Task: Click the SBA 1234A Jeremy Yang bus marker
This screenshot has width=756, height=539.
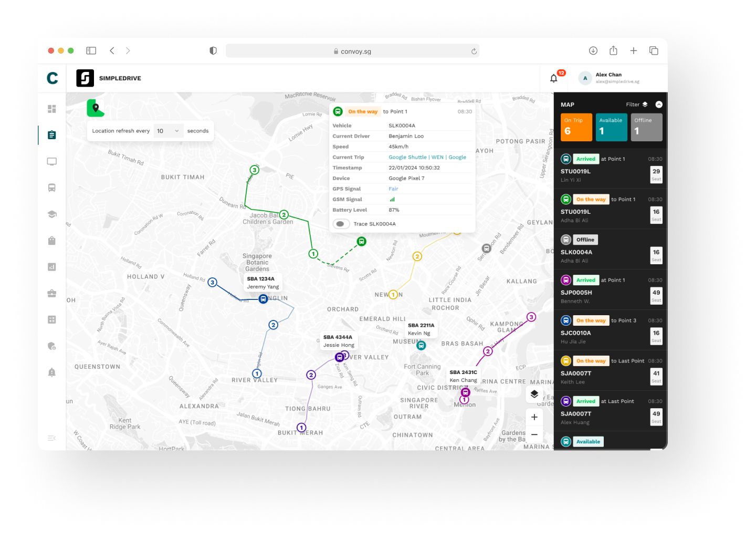Action: click(263, 299)
